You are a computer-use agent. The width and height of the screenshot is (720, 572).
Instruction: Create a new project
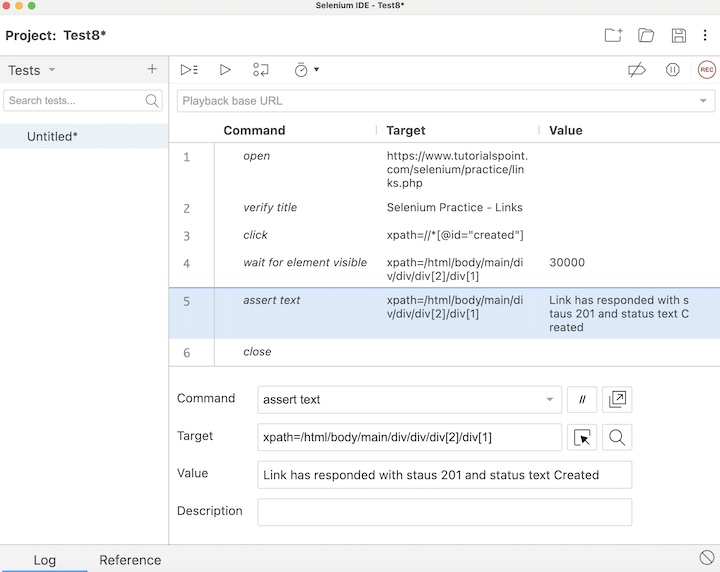[x=613, y=36]
